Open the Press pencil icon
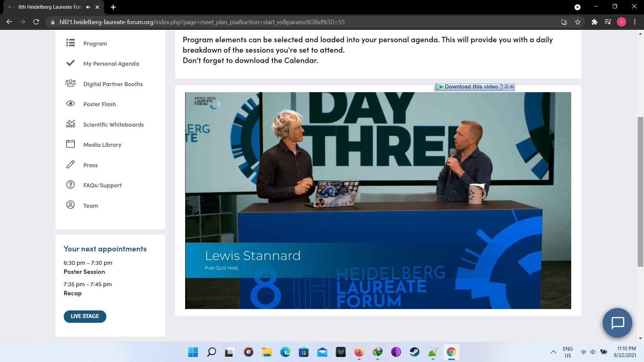Image resolution: width=644 pixels, height=362 pixels. click(70, 165)
